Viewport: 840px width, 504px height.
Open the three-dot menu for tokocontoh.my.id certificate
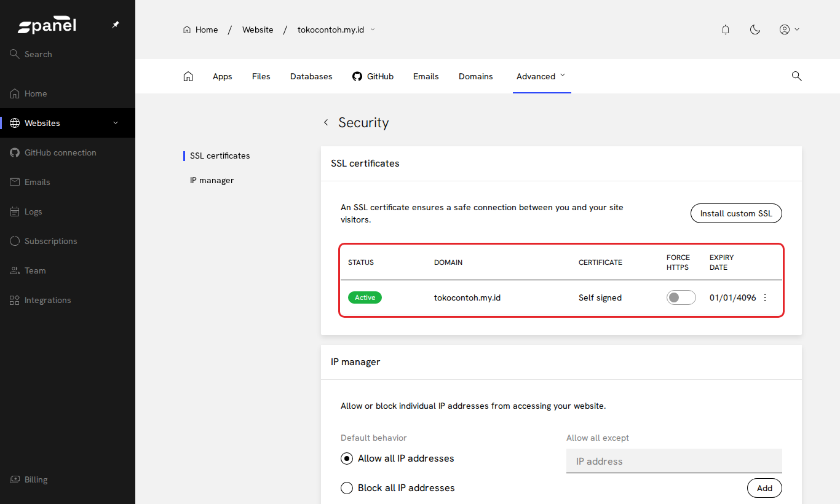pyautogui.click(x=765, y=297)
